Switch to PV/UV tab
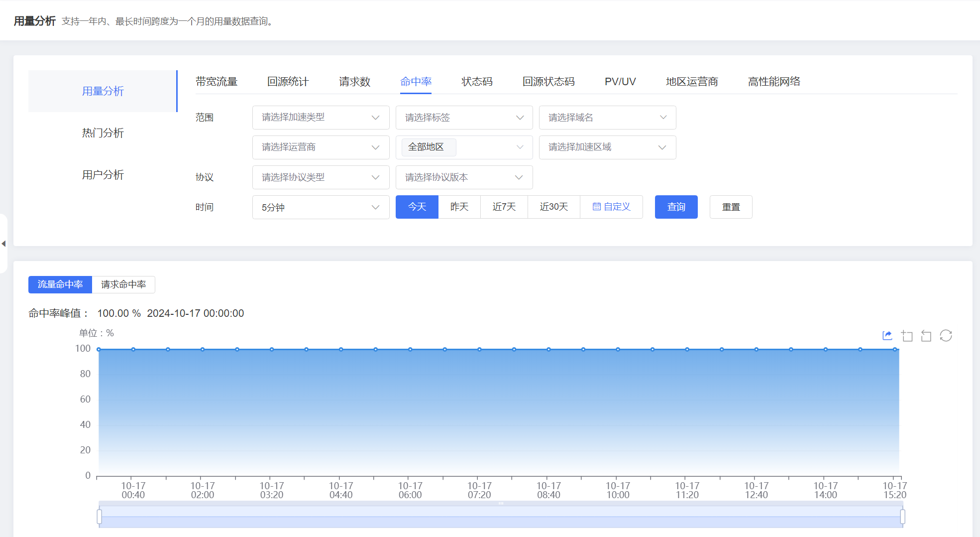The image size is (980, 537). click(620, 82)
